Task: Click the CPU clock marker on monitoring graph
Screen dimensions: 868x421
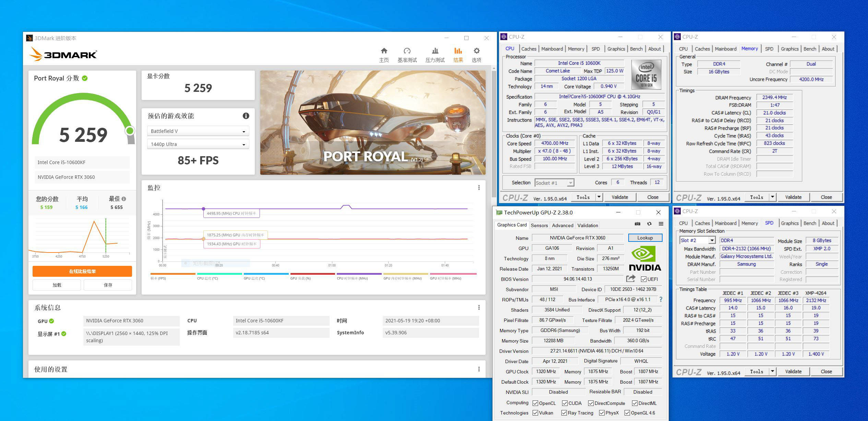Action: 204,209
